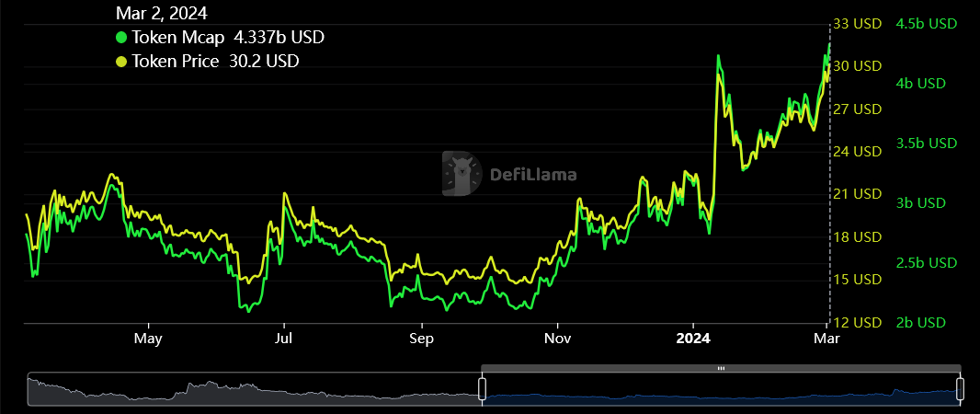Click the '24 USD' price axis label
This screenshot has height=414, width=980.
tap(858, 152)
